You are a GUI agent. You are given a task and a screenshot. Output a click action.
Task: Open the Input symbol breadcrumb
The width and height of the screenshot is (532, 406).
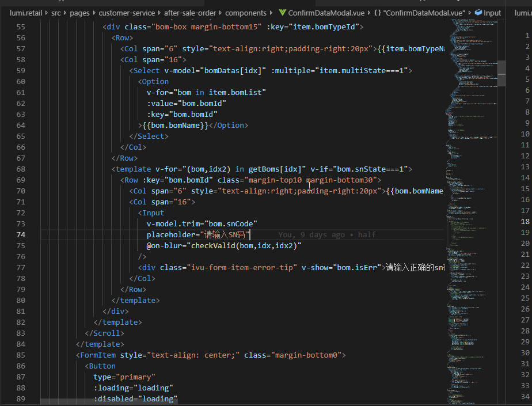(492, 13)
